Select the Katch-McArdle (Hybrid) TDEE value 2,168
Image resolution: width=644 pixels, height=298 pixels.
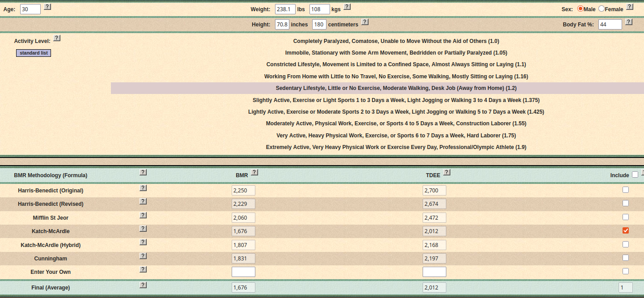click(x=434, y=245)
